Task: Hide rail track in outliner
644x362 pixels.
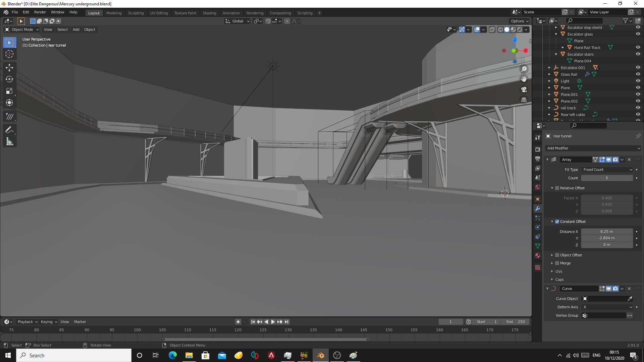Action: click(638, 108)
